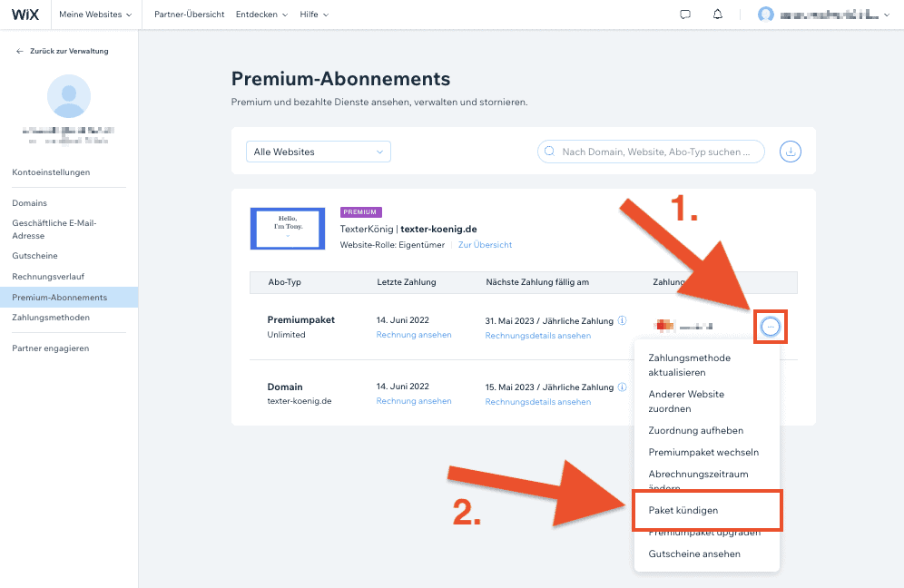Click the download subscriptions icon button
This screenshot has height=588, width=904.
pyautogui.click(x=791, y=152)
